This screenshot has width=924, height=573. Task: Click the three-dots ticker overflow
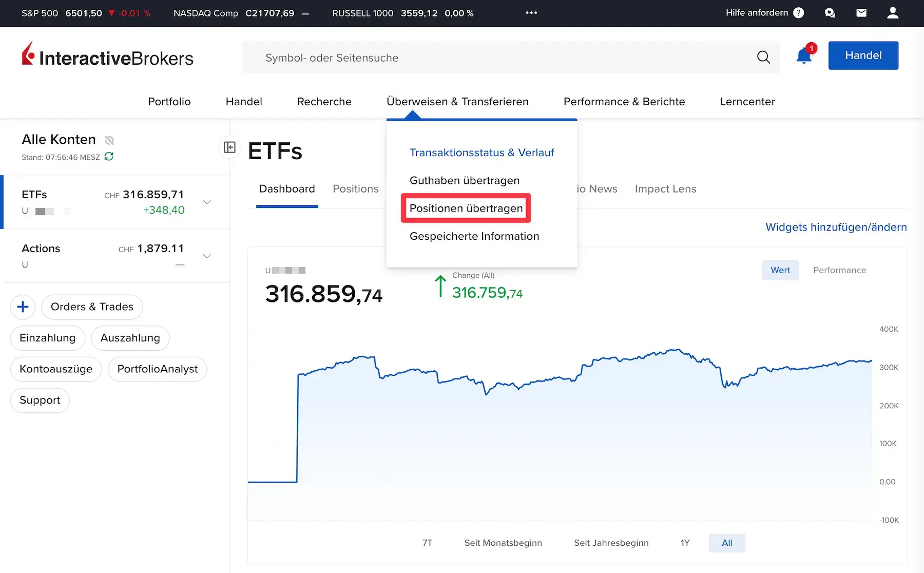click(531, 13)
